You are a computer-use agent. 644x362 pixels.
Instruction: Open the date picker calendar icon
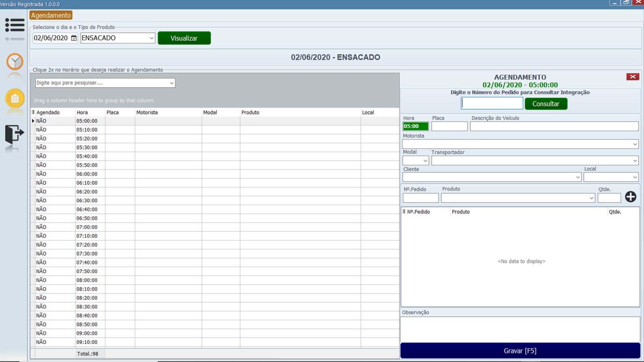(74, 38)
